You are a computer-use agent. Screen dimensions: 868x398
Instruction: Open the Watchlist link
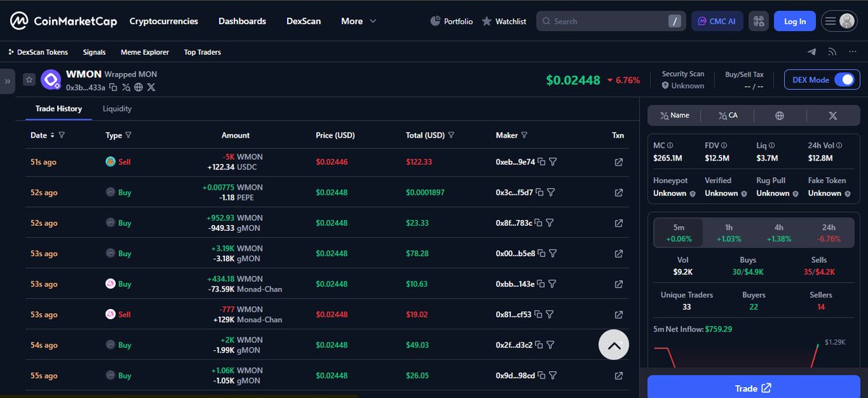pyautogui.click(x=504, y=21)
